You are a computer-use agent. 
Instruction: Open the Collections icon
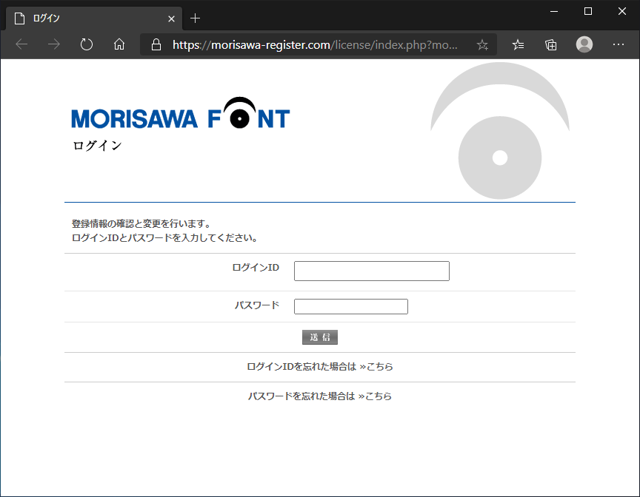[551, 44]
